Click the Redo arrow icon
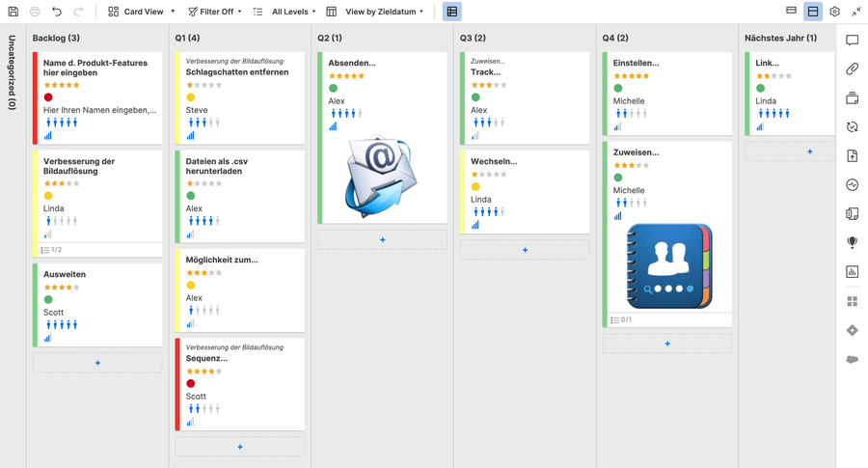This screenshot has width=868, height=468. coord(78,11)
